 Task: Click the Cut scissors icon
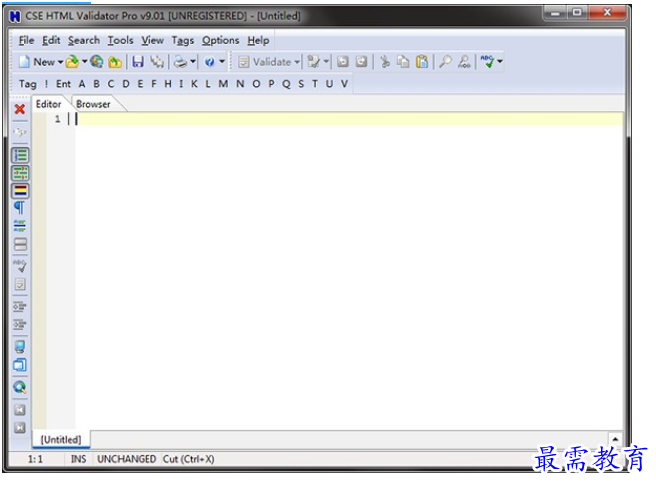click(x=384, y=62)
